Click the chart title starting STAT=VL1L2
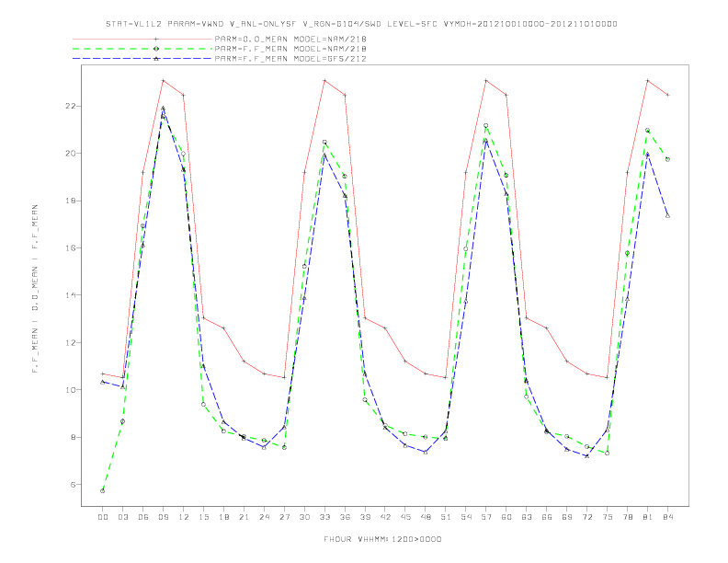Viewport: 728px width, 563px height. point(361,24)
